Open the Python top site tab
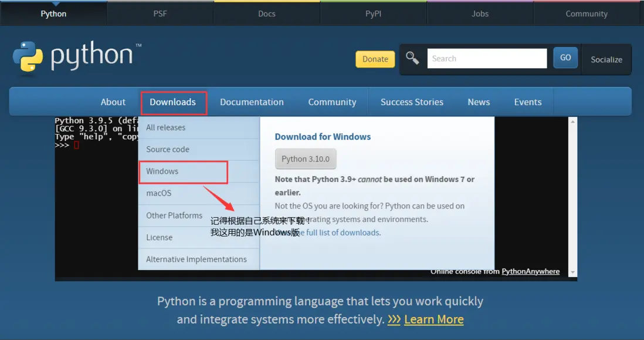 point(53,14)
